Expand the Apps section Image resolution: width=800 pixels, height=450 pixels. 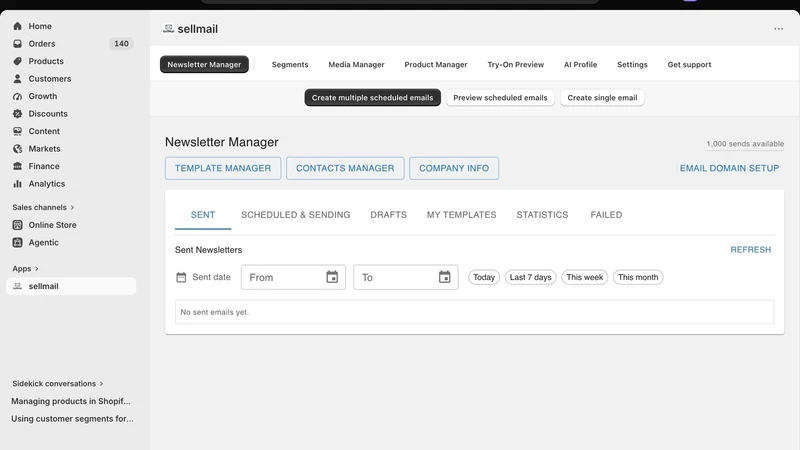(25, 268)
